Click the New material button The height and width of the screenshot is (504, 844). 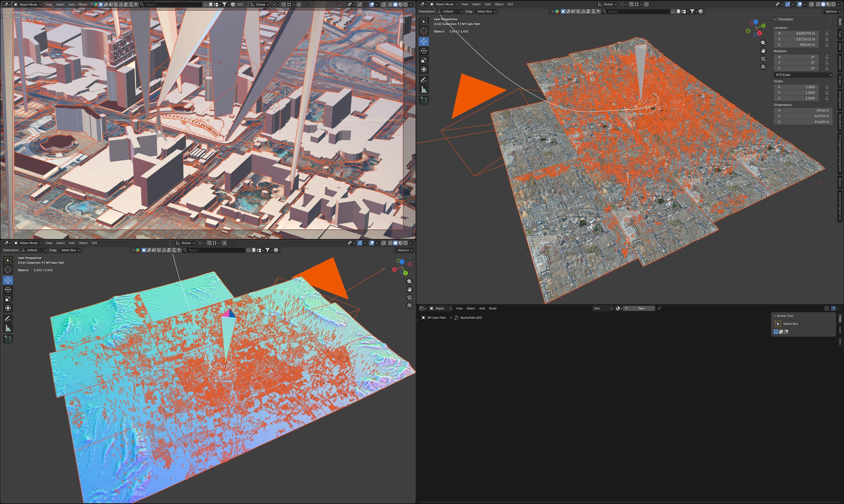tap(641, 308)
